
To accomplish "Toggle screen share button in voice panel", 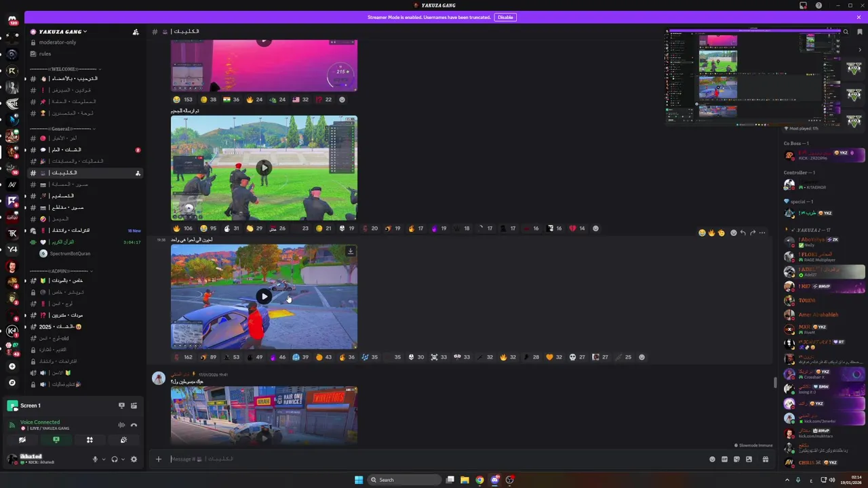I will point(56,439).
